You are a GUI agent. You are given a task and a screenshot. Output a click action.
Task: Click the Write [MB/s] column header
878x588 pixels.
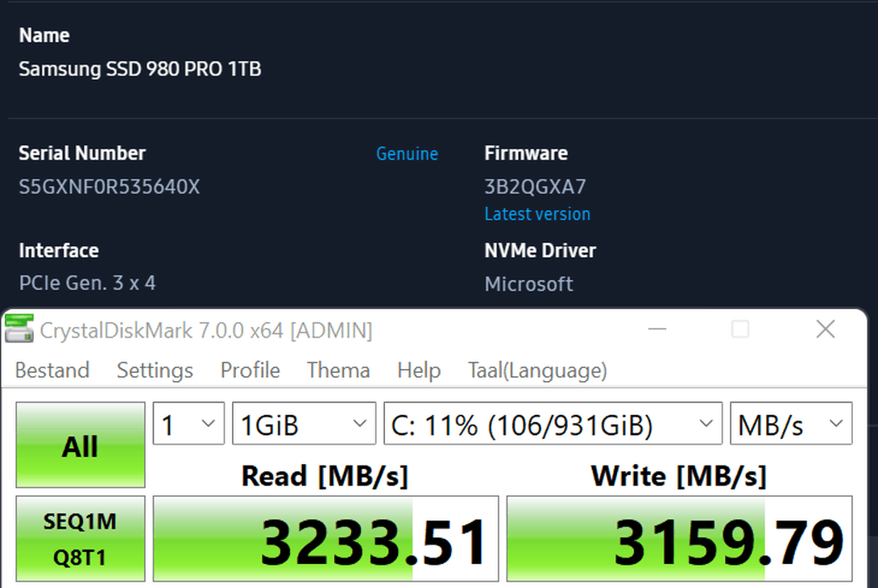[x=679, y=476]
